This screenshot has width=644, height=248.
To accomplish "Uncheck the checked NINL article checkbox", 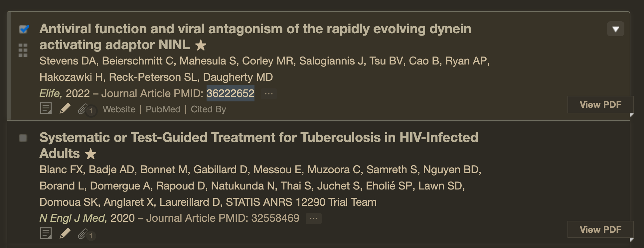I will (23, 29).
